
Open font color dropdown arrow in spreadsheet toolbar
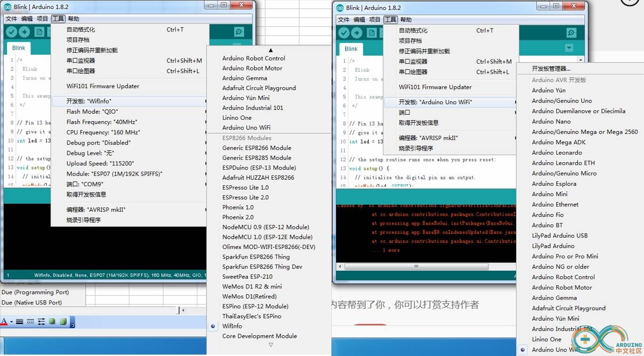tap(11, 322)
